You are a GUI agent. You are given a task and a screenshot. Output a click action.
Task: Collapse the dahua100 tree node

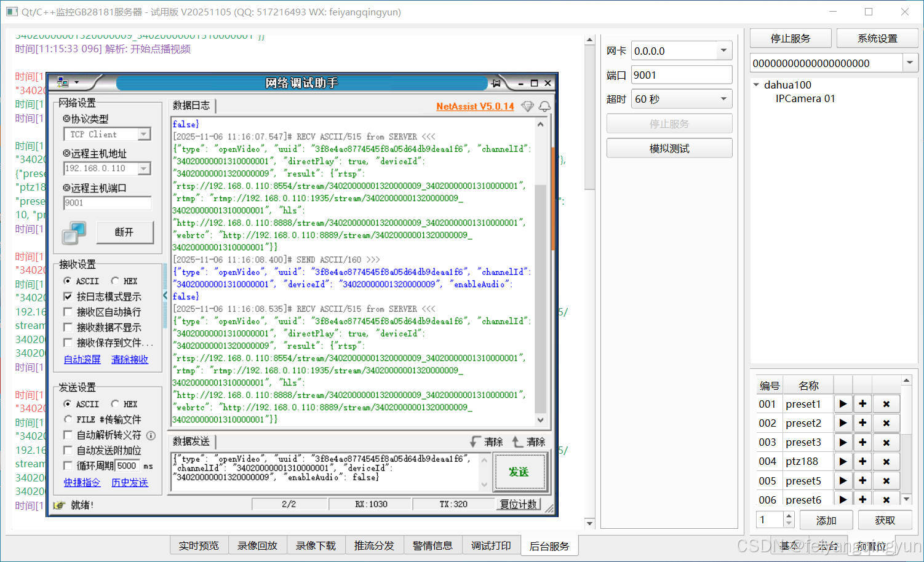757,85
